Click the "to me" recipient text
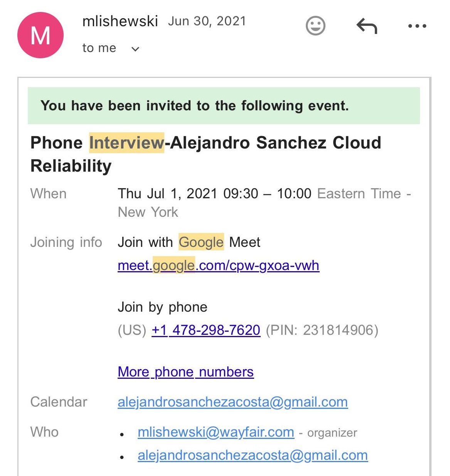This screenshot has width=450, height=476. point(99,48)
